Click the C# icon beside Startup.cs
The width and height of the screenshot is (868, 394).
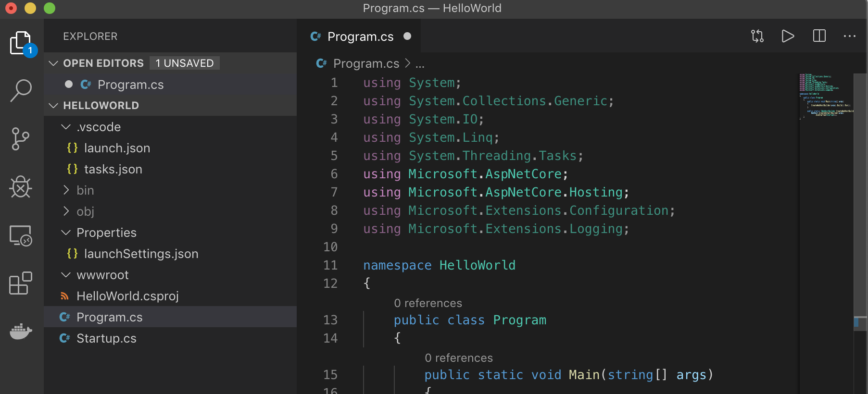coord(64,338)
